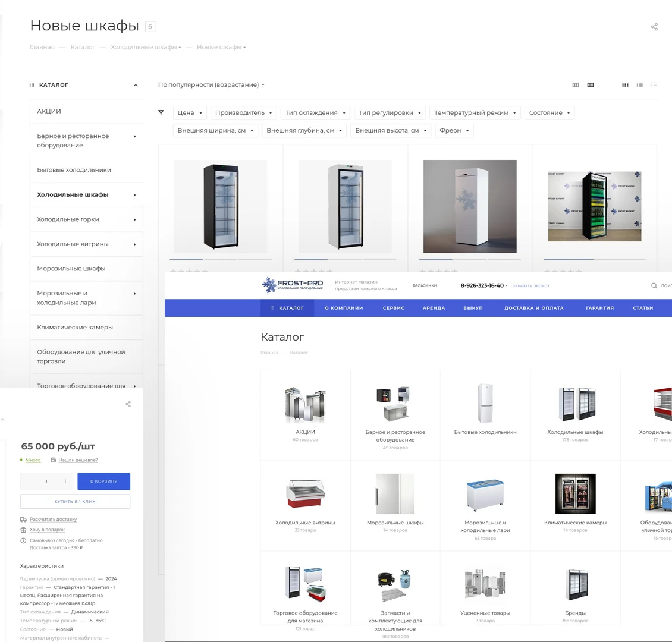Increase quantity with plus button

point(65,481)
